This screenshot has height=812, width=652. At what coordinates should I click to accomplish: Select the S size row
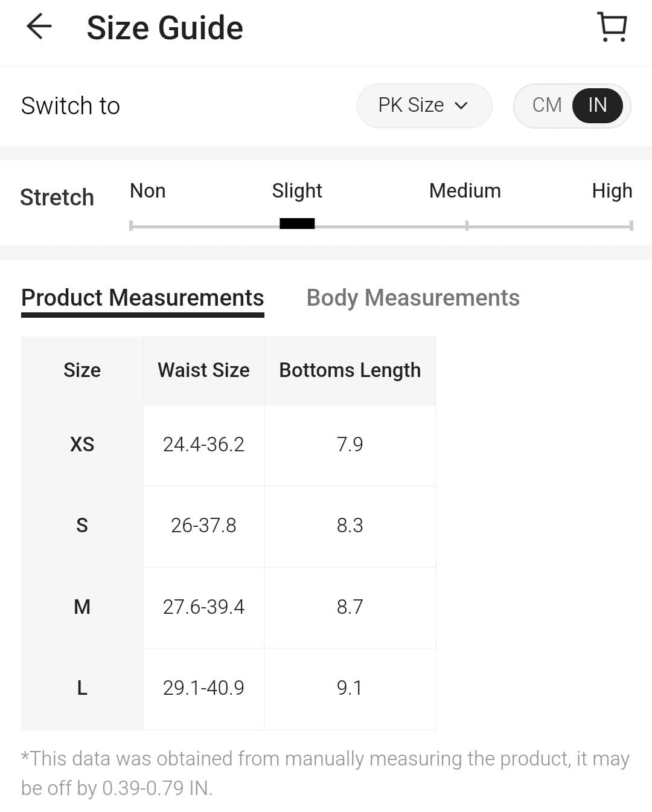82,526
